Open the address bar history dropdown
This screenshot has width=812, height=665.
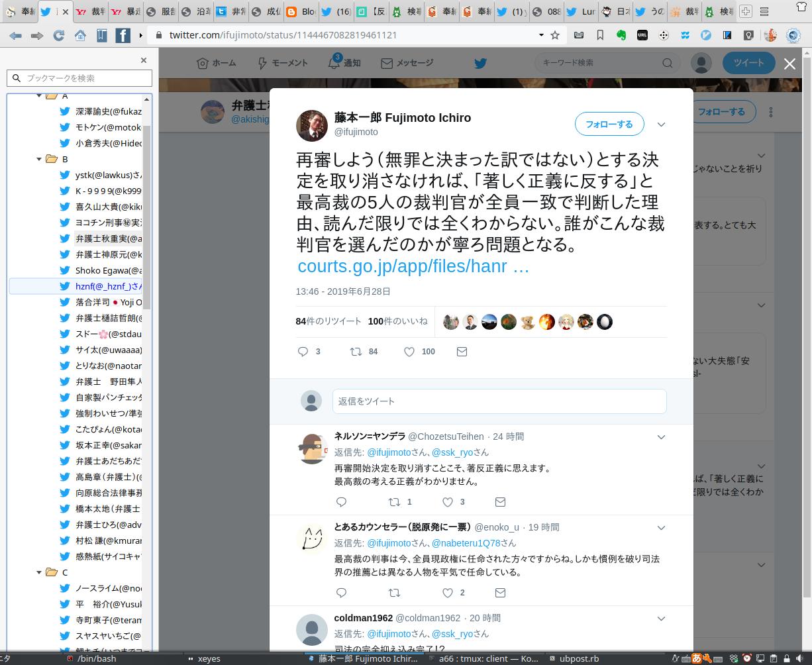[x=541, y=35]
